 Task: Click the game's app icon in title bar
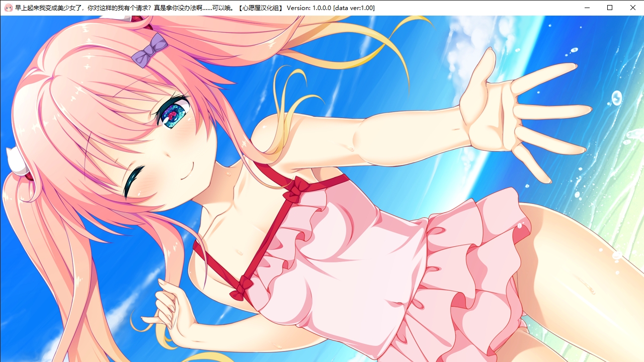[8, 8]
